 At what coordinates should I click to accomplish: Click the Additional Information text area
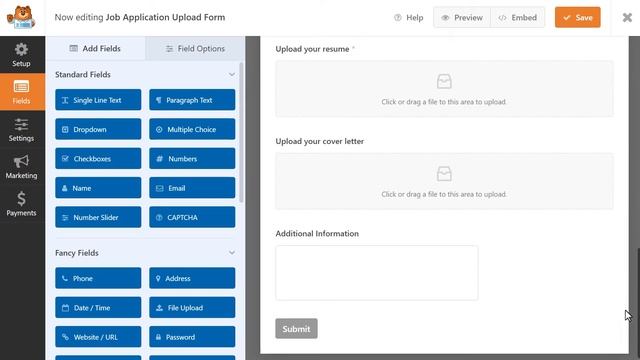click(377, 273)
